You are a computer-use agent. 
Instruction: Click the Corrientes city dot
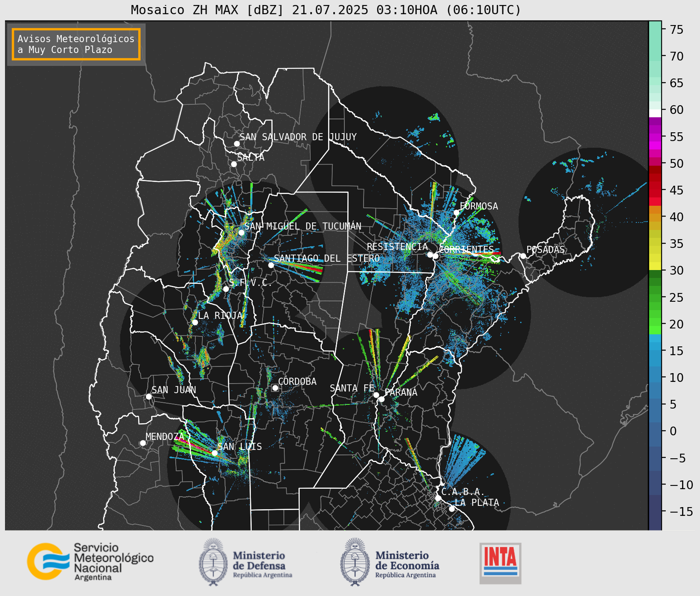(435, 256)
